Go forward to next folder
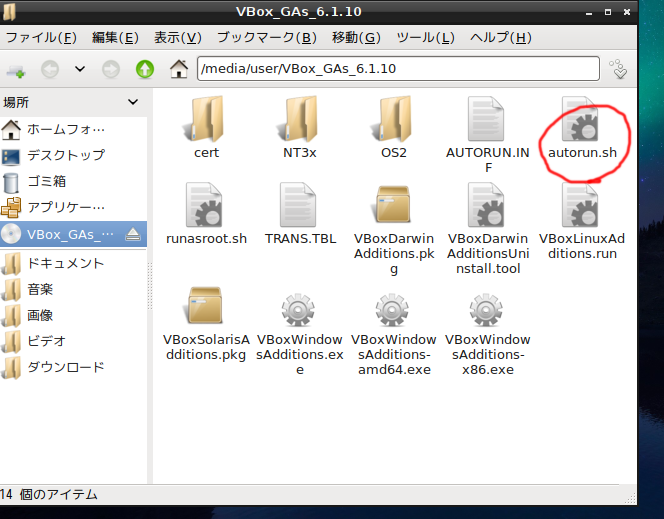 coord(111,69)
